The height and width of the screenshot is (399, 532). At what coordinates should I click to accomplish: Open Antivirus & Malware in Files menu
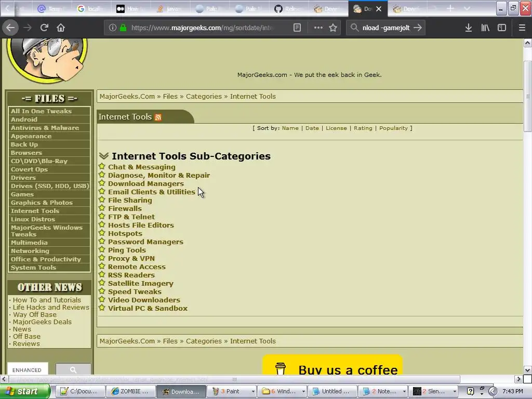point(45,128)
